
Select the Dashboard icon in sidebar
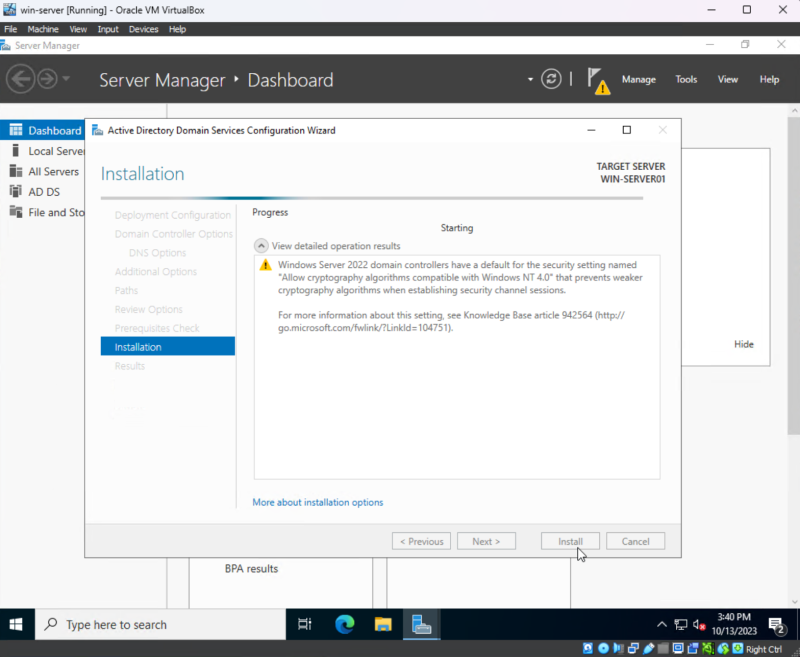point(16,130)
